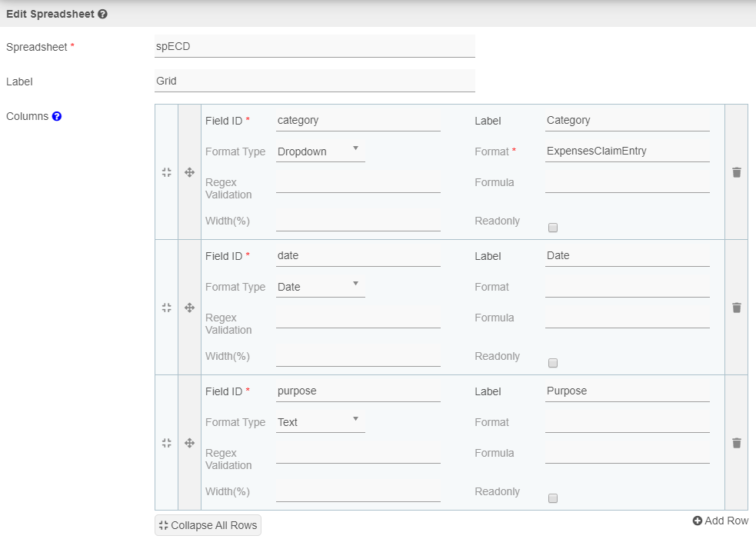This screenshot has height=559, width=756.
Task: Click the ExpensesClaimEntry Format field
Action: pos(627,151)
